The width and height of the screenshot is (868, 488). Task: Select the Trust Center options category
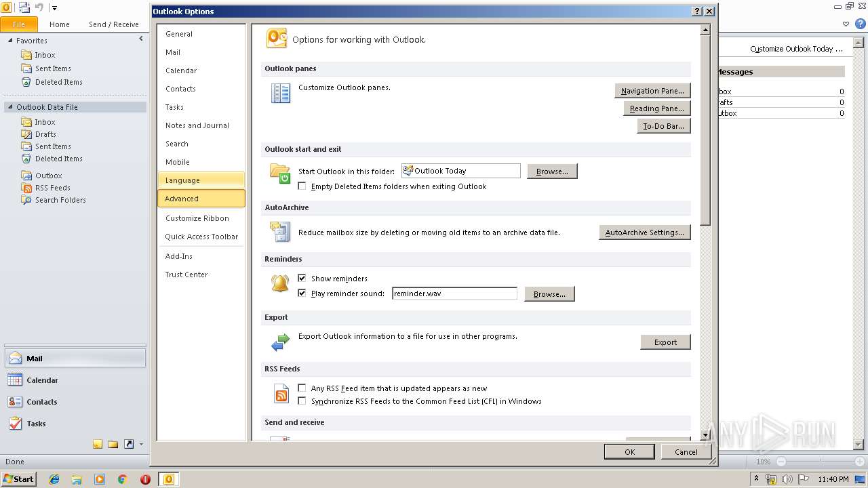201,274
